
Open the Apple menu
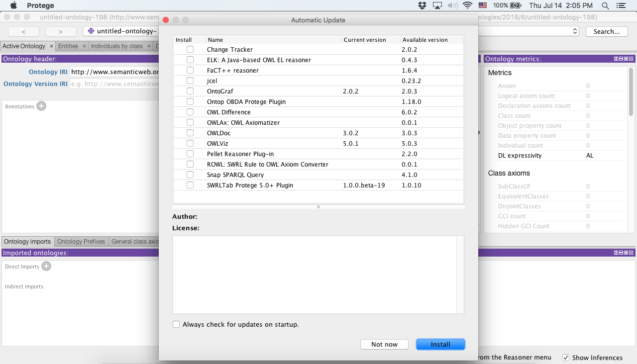click(13, 5)
